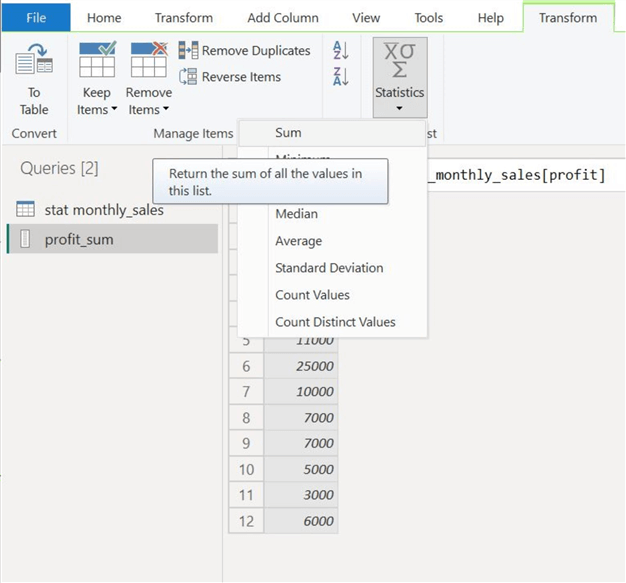Image resolution: width=626 pixels, height=583 pixels.
Task: Select the list row containing 25000
Action: (x=301, y=366)
